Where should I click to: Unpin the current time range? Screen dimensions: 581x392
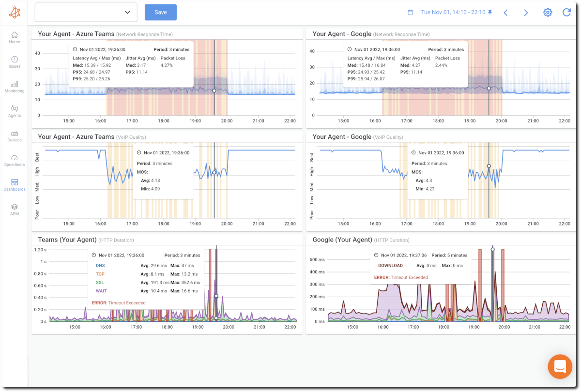[490, 12]
